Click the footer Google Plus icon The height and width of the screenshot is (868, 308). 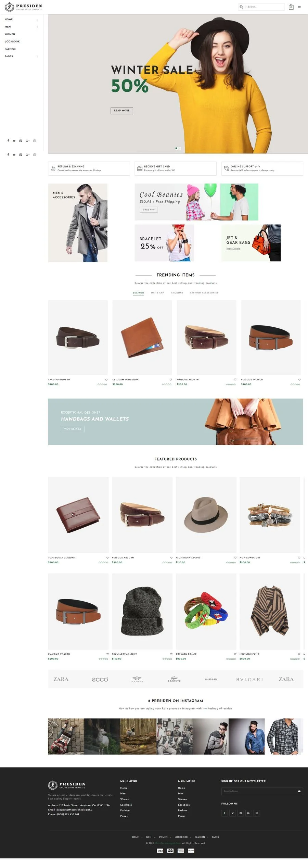click(x=248, y=813)
